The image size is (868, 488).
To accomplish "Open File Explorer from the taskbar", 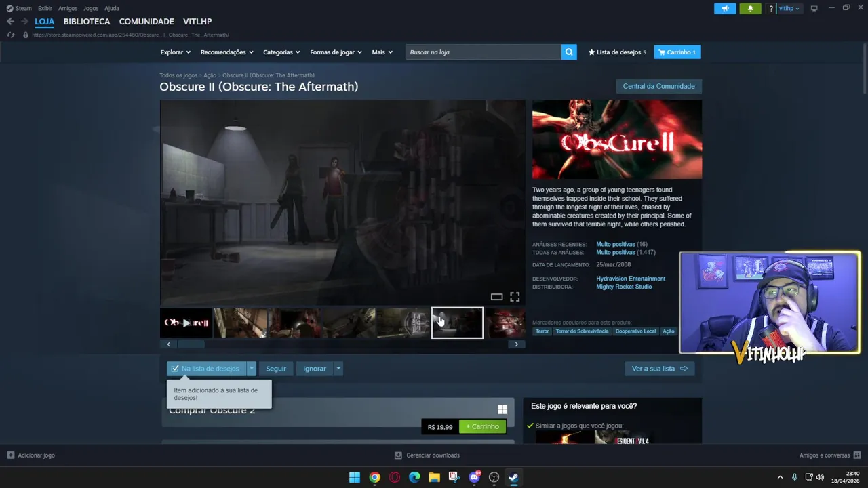I will pos(434,477).
